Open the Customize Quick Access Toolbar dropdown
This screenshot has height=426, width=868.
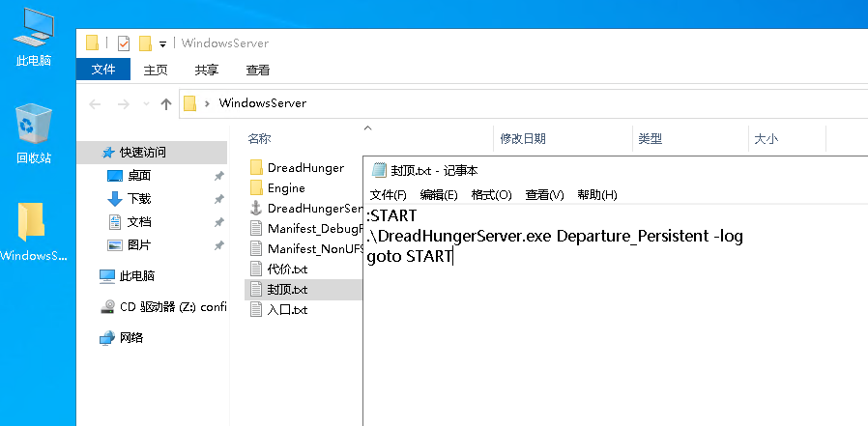(x=162, y=43)
